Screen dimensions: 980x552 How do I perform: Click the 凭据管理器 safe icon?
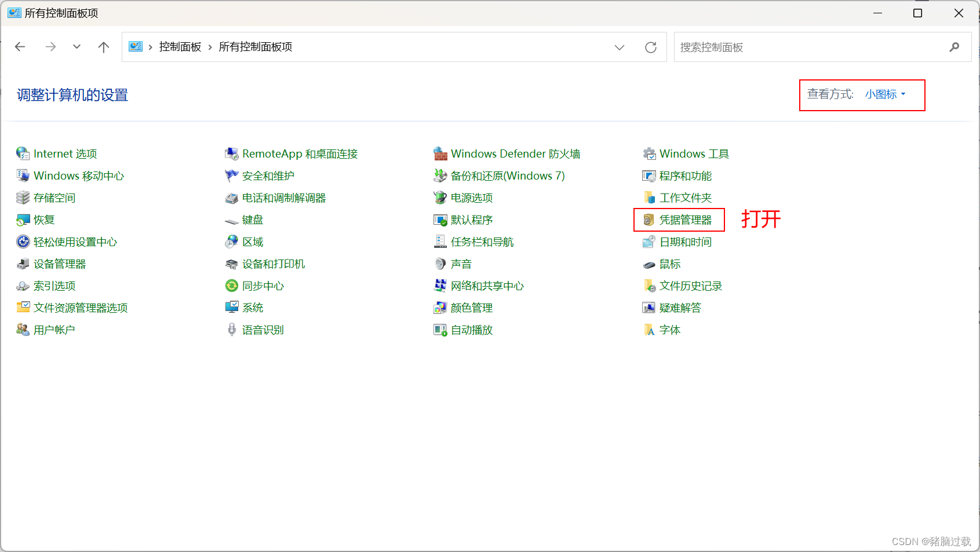pyautogui.click(x=649, y=220)
